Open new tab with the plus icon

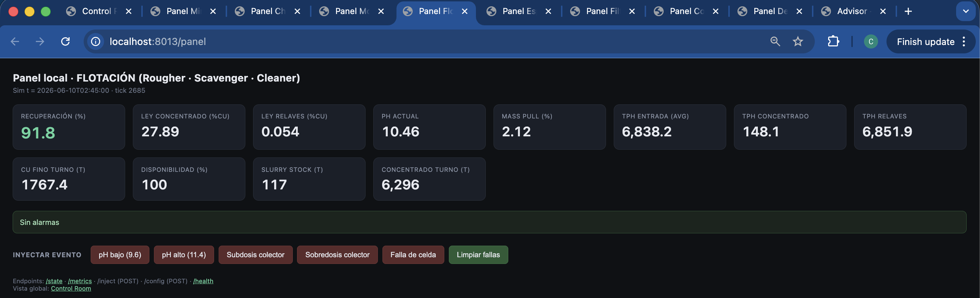(x=908, y=11)
